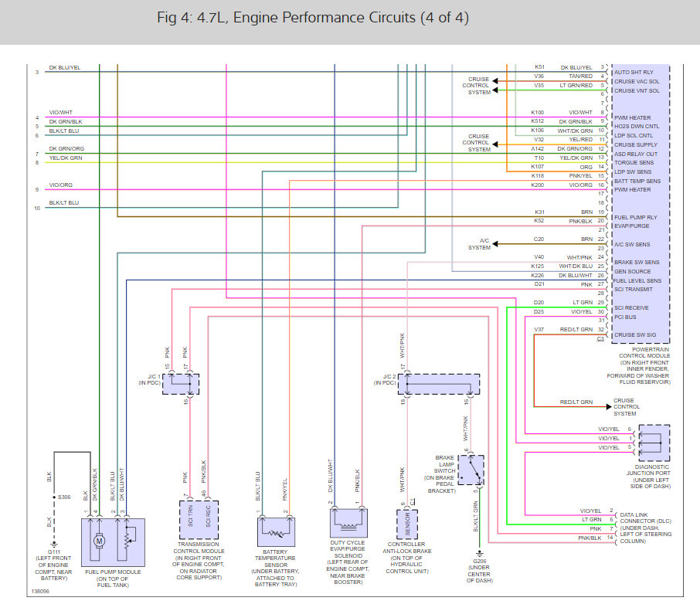Click the anti-lock brake SENSOR box
Image resolution: width=700 pixels, height=611 pixels.
coord(407,524)
